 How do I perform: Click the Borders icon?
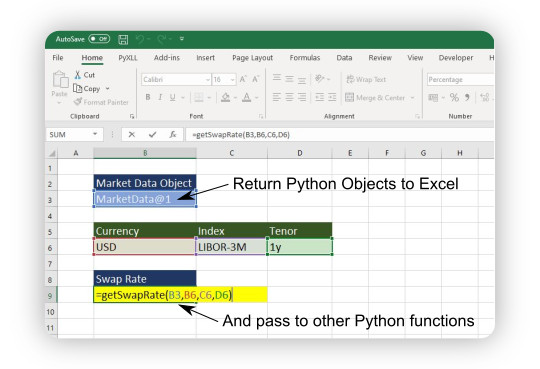click(198, 98)
